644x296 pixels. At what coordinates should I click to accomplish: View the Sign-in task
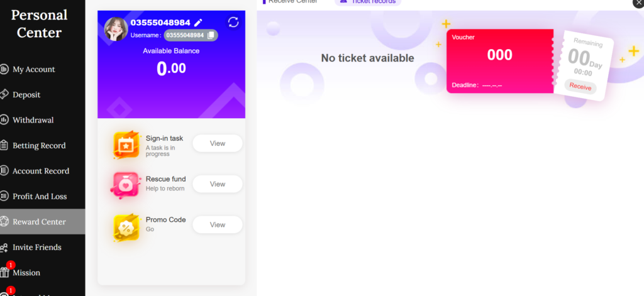coord(217,143)
